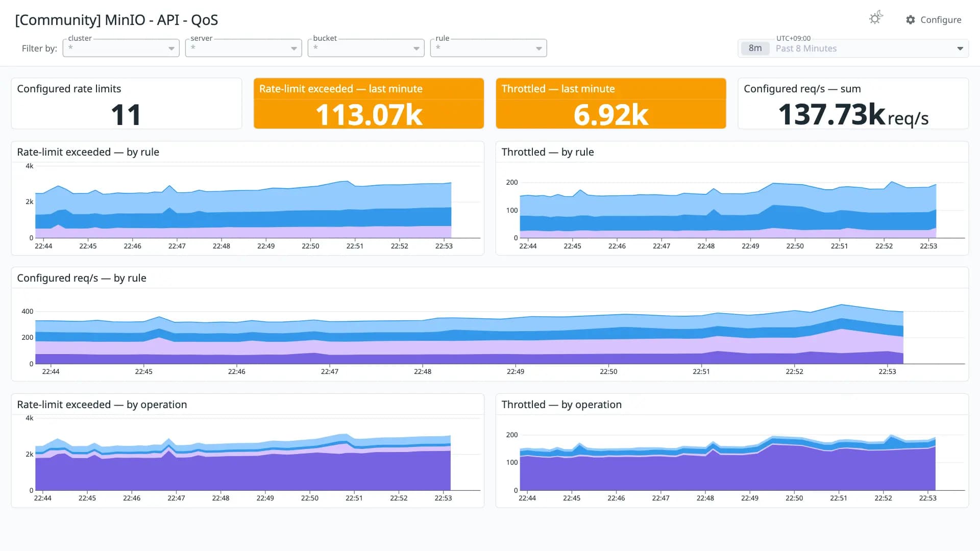Open the rule filter dropdown
This screenshot has width=980, height=551.
click(x=488, y=48)
